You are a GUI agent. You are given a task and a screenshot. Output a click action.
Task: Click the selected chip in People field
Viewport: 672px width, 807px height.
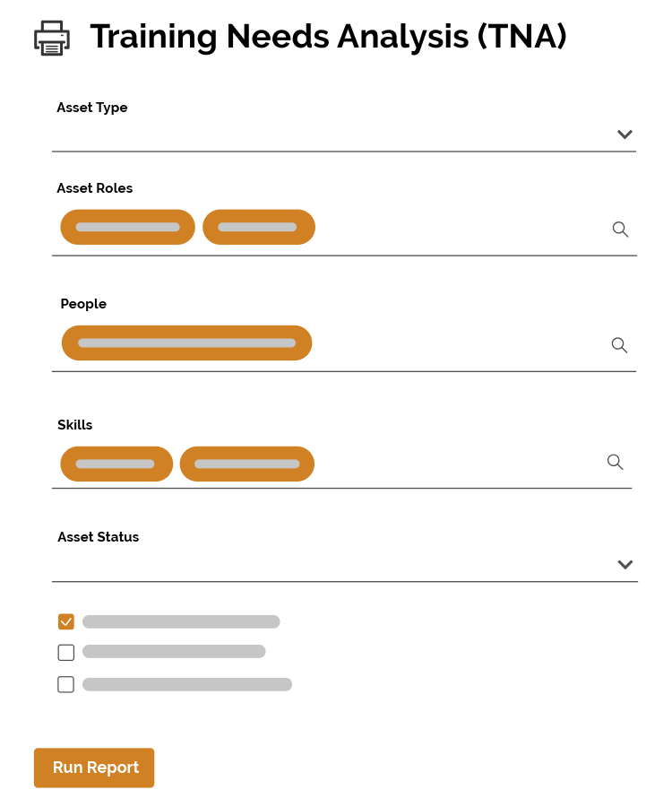click(186, 343)
